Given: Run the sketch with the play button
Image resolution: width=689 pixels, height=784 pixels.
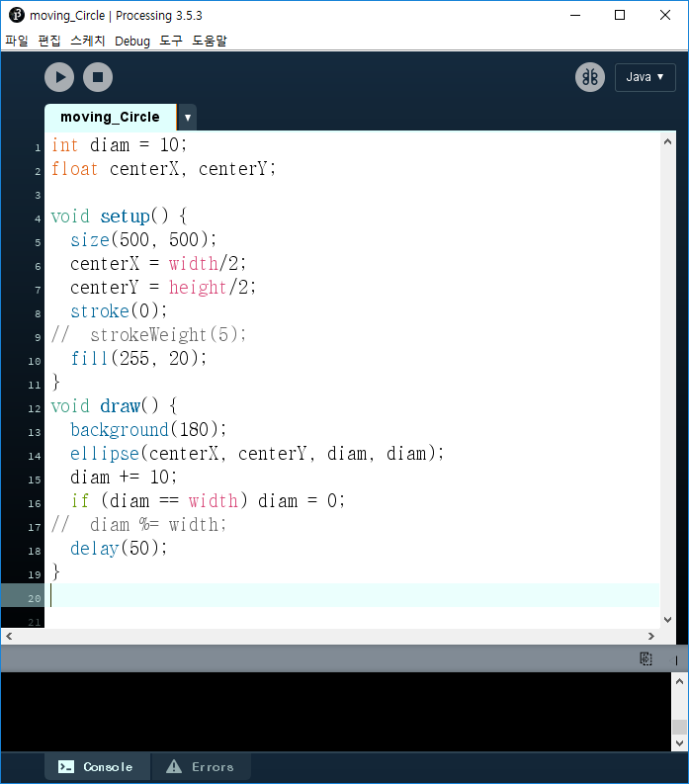Looking at the screenshot, I should pos(59,77).
